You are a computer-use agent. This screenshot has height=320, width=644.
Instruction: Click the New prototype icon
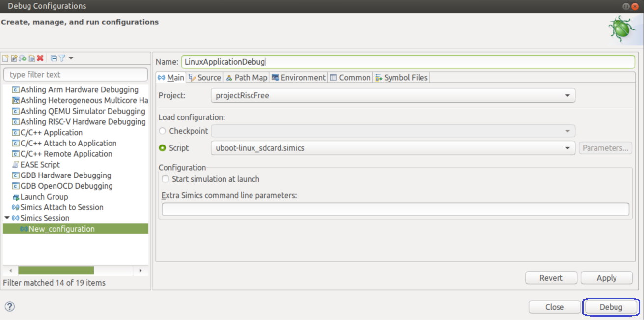(14, 58)
